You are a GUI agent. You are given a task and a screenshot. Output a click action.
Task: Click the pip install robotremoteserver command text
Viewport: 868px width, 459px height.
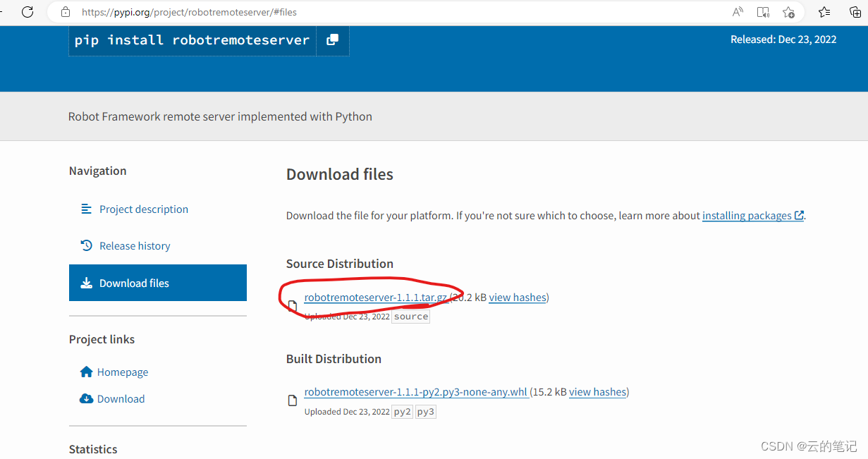[x=192, y=40]
